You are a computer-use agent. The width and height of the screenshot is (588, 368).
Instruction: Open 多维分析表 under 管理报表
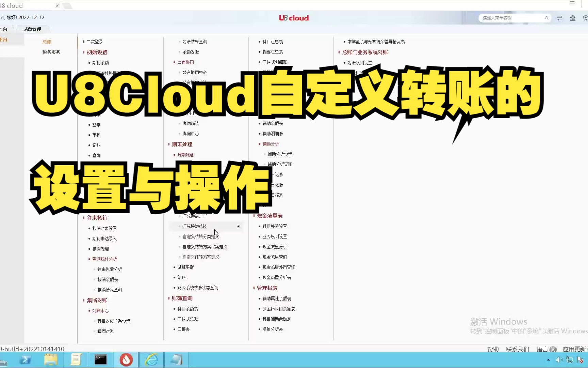tap(273, 329)
